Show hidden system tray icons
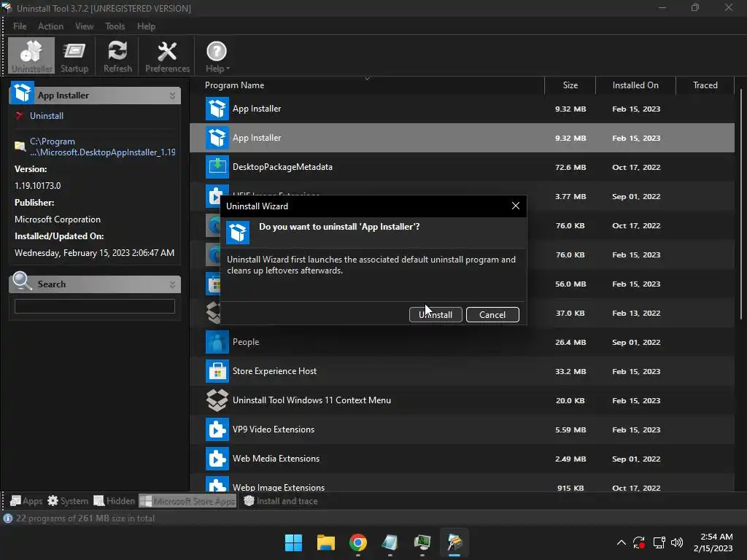This screenshot has width=747, height=560. pyautogui.click(x=622, y=542)
